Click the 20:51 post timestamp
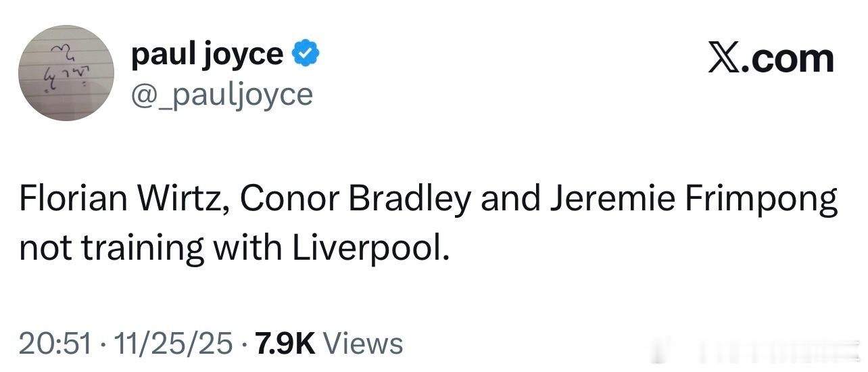 pyautogui.click(x=55, y=344)
